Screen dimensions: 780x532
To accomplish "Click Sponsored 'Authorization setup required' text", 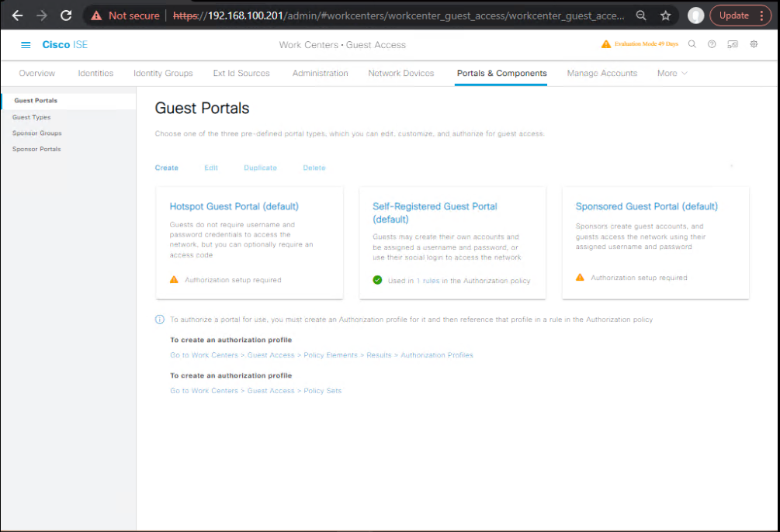I will tap(639, 278).
